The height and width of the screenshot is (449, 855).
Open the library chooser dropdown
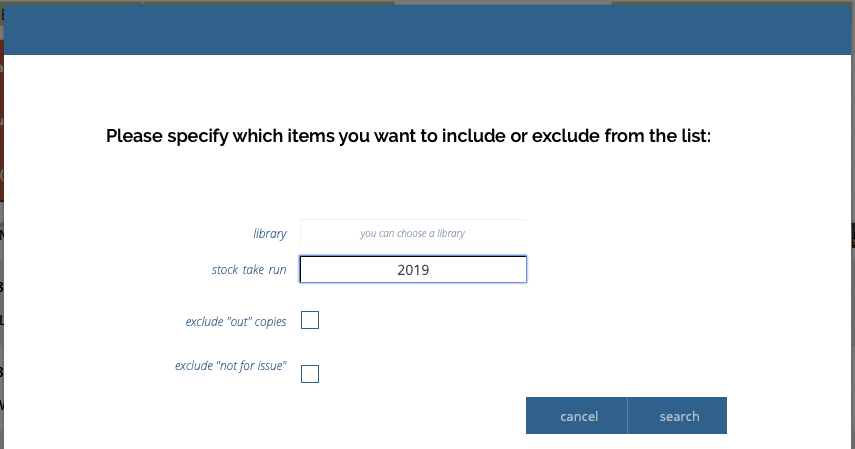pyautogui.click(x=412, y=233)
